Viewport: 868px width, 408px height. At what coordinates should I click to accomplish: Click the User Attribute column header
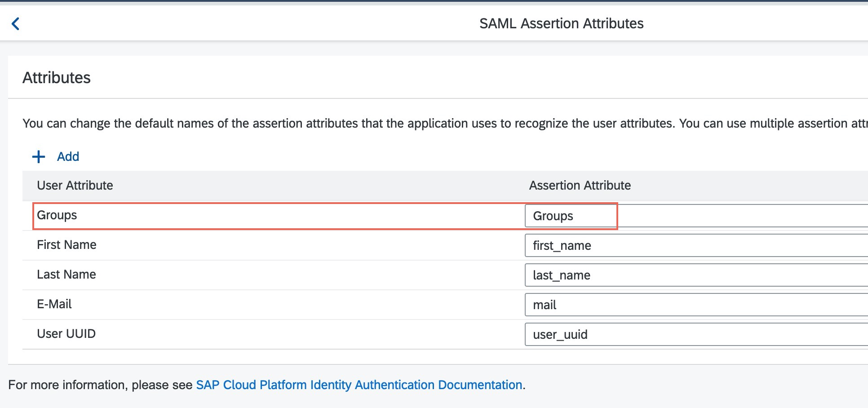click(75, 186)
